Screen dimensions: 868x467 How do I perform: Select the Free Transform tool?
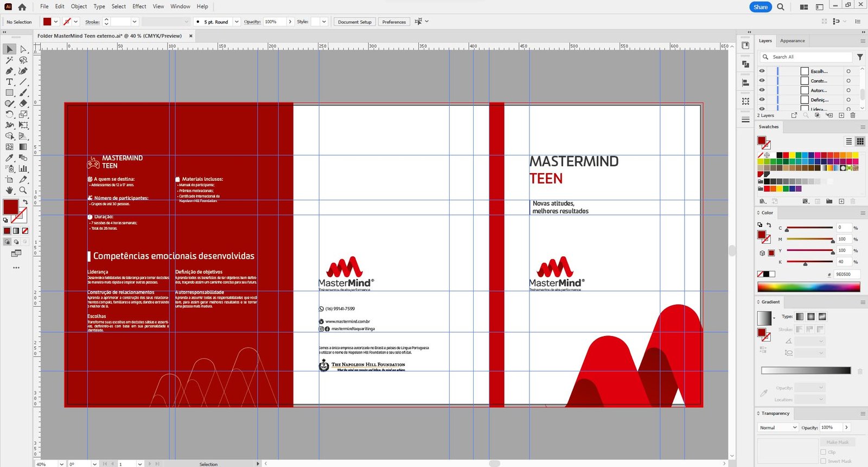pos(23,125)
